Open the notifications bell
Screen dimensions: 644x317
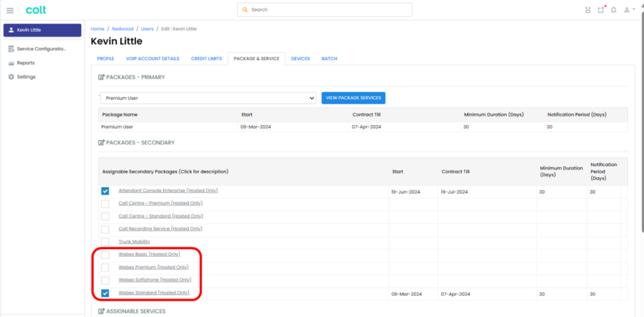tap(614, 10)
